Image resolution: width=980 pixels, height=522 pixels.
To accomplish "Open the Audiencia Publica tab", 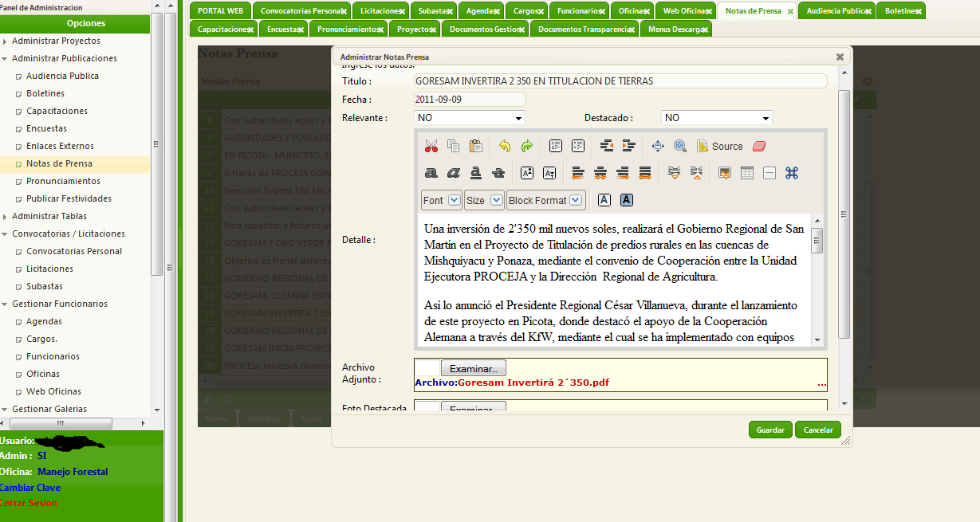I will point(836,11).
